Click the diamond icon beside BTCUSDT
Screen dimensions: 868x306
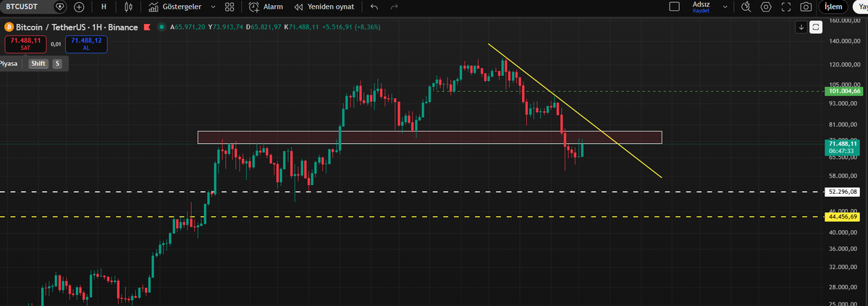(60, 7)
